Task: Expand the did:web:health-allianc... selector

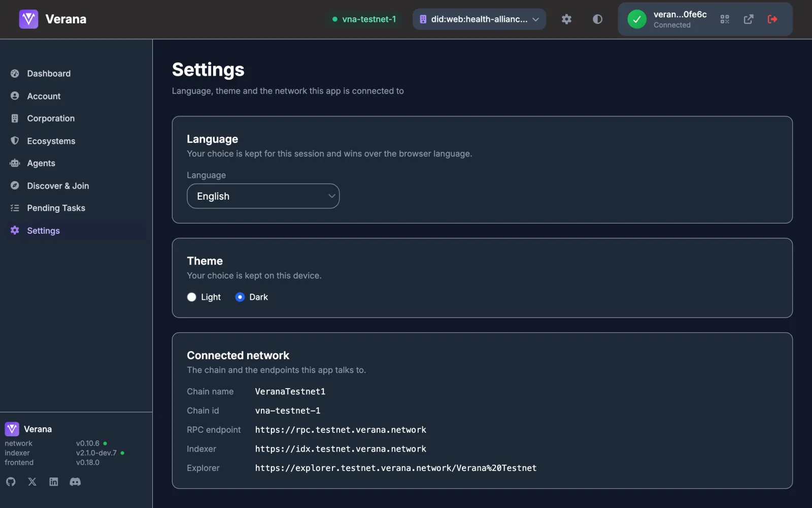Action: 479,19
